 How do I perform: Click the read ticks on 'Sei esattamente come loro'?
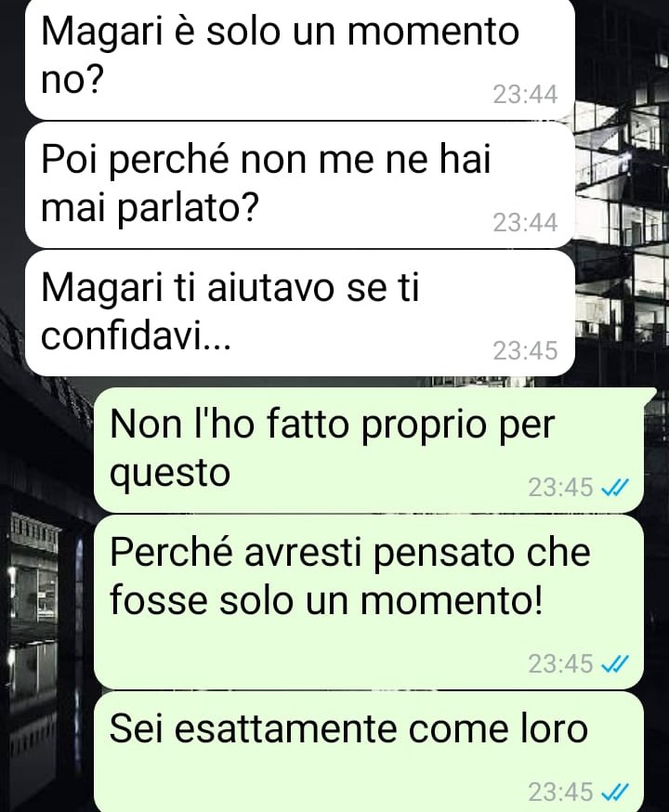[614, 792]
